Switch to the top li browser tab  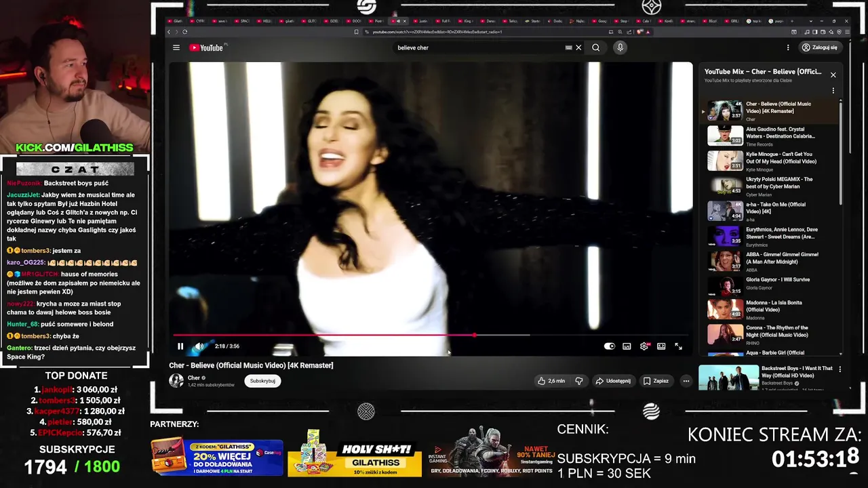756,21
